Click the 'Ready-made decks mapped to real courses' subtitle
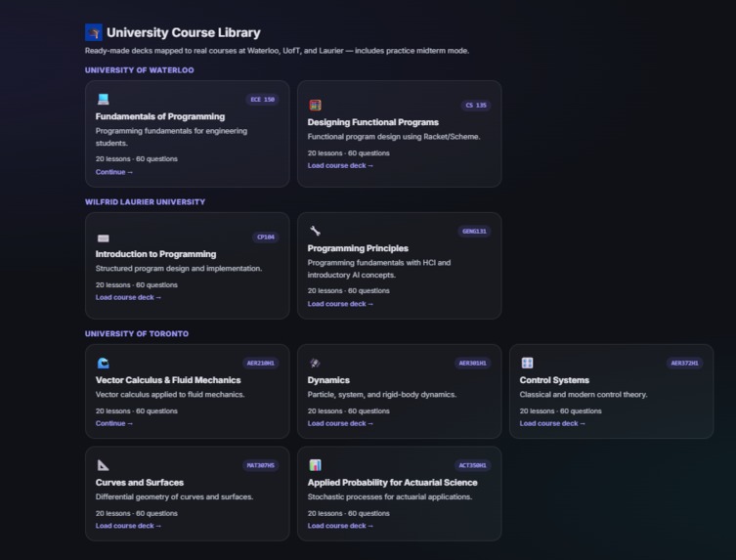This screenshot has width=736, height=560. coord(277,51)
